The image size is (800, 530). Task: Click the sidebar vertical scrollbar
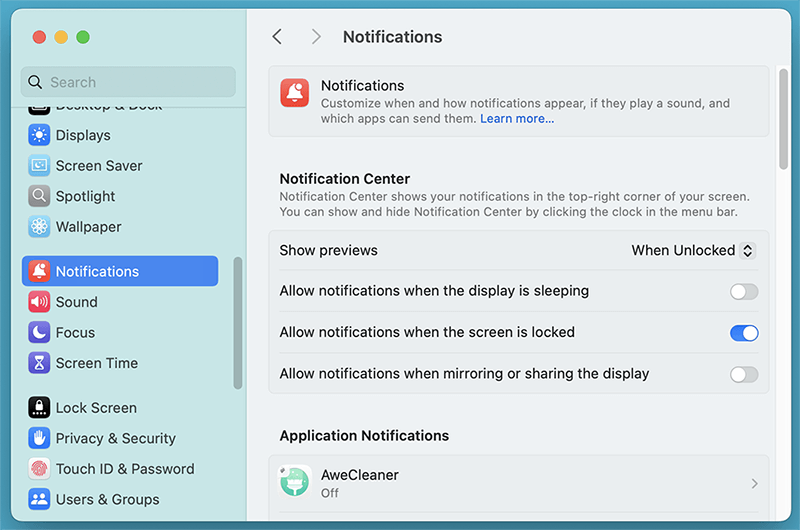[238, 323]
